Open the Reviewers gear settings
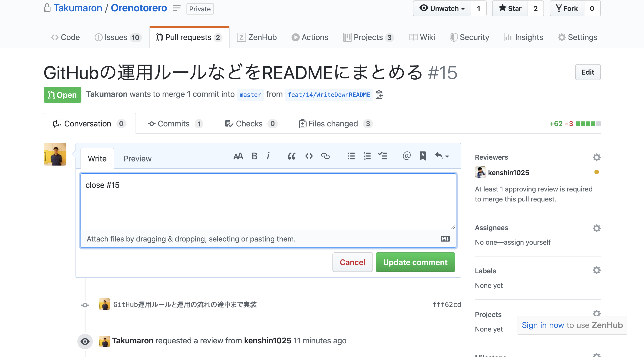Viewport: 644px width, 357px height. pyautogui.click(x=596, y=157)
